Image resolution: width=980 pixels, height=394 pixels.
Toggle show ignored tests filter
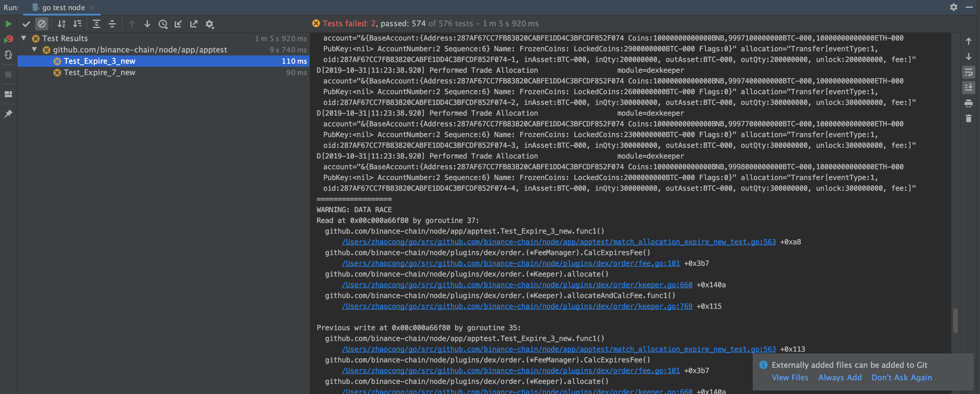[41, 24]
